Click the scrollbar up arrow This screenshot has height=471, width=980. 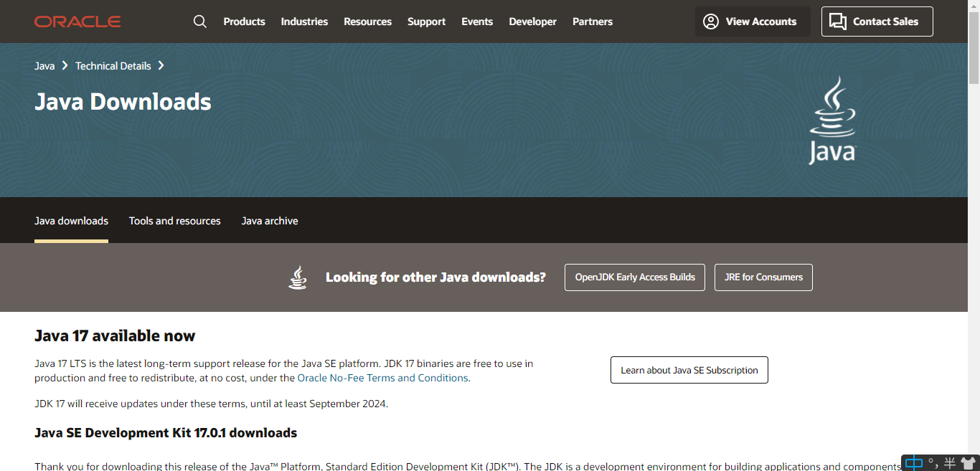pos(974,6)
